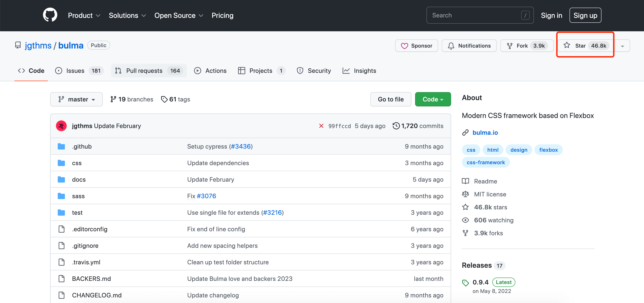Open the 0.9.4 latest release
Image resolution: width=644 pixels, height=303 pixels.
pyautogui.click(x=480, y=282)
